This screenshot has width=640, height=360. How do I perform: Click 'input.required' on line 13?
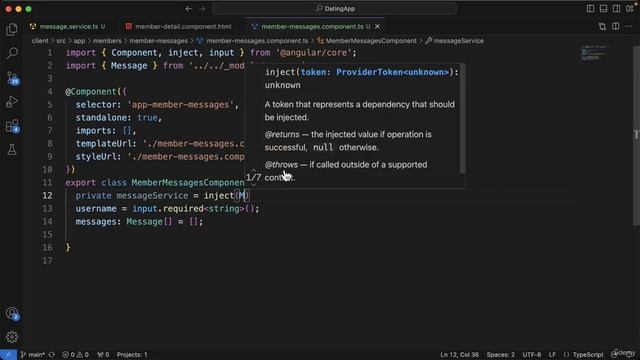tap(168, 209)
